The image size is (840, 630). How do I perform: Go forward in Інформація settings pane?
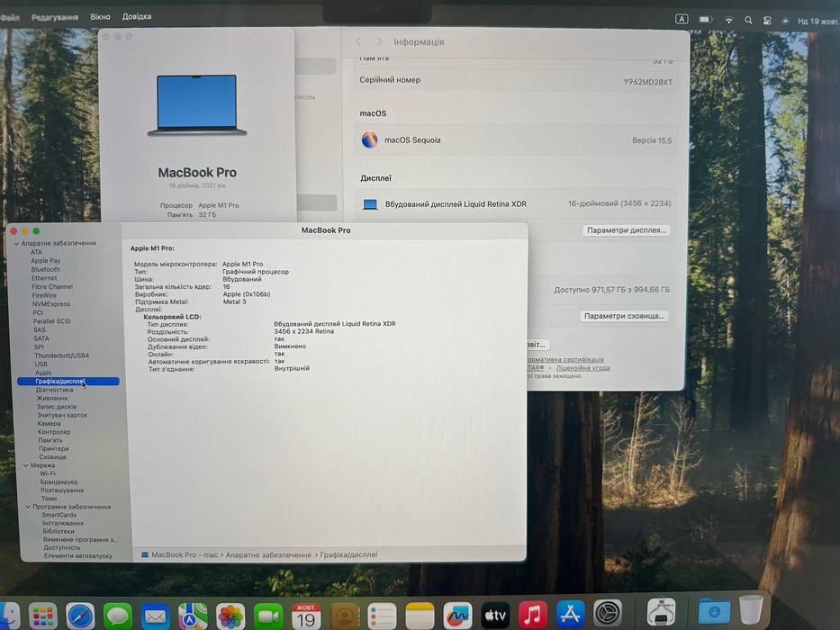[379, 41]
